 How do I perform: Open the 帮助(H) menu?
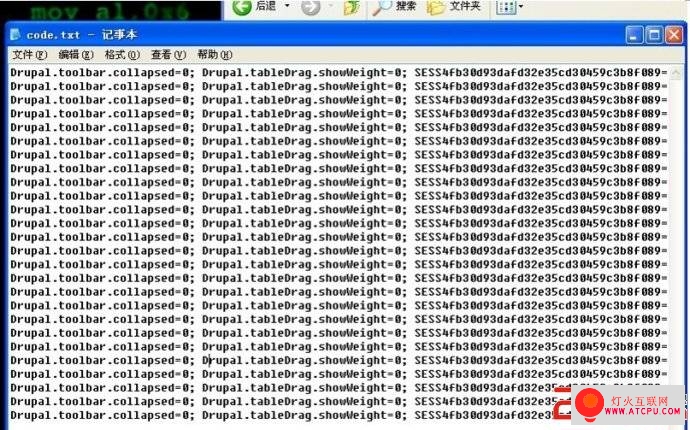point(215,55)
